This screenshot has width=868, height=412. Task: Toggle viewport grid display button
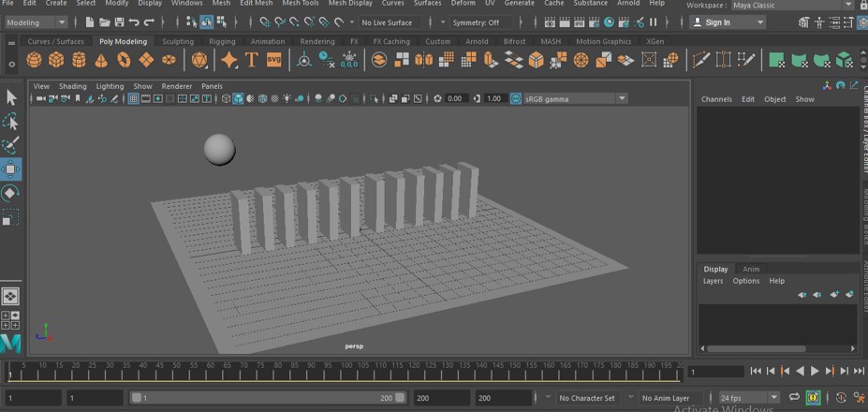[x=133, y=99]
